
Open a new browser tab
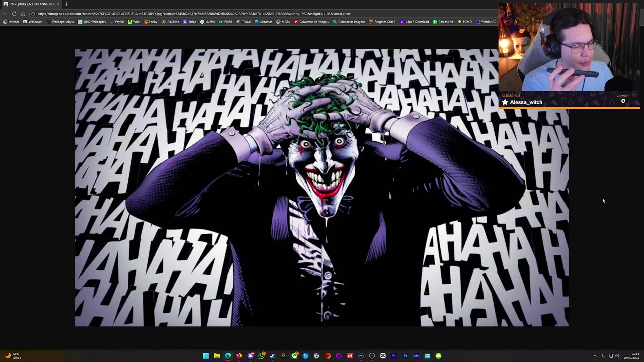66,4
